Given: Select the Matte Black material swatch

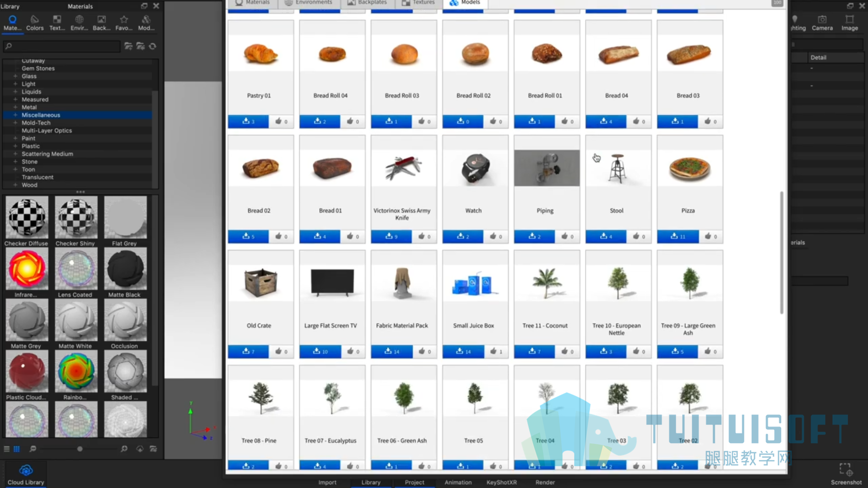Looking at the screenshot, I should click(125, 269).
